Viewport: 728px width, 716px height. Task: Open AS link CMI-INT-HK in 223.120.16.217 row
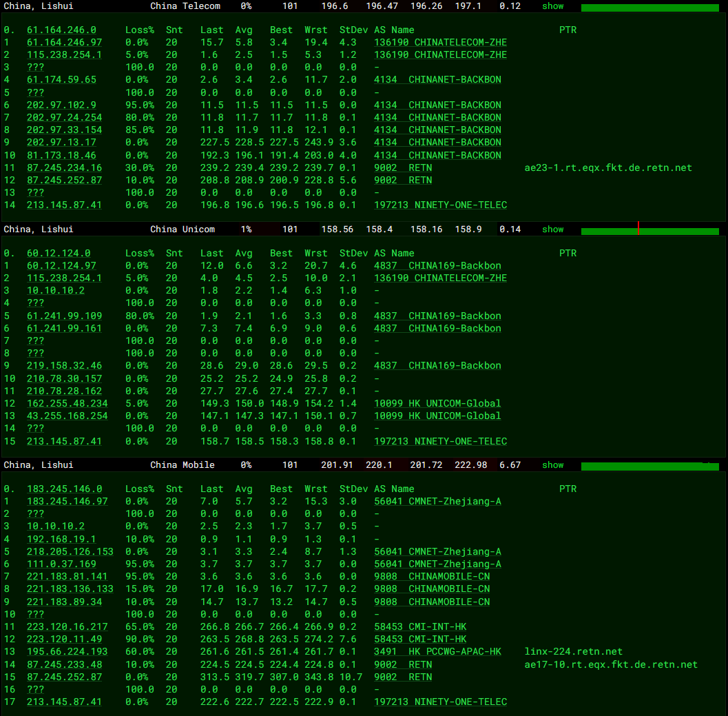[x=420, y=627]
